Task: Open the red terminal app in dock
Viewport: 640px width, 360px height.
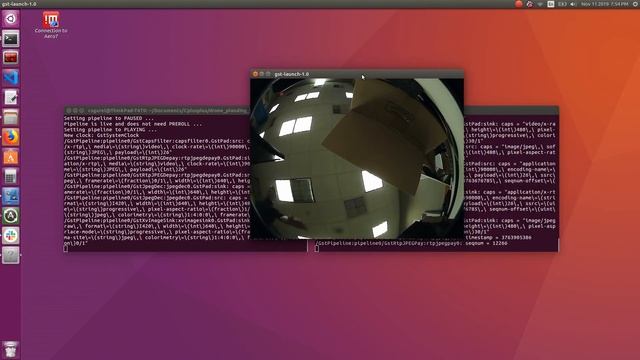Action: 11,58
